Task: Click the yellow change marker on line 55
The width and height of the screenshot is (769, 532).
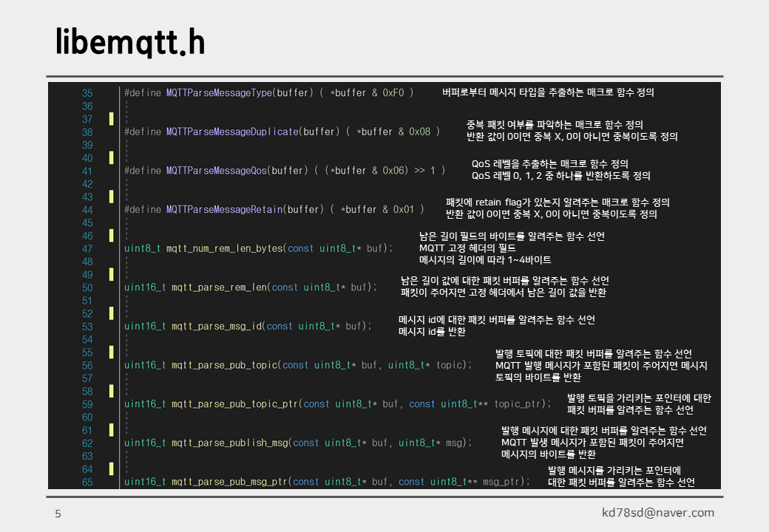Action: point(112,352)
